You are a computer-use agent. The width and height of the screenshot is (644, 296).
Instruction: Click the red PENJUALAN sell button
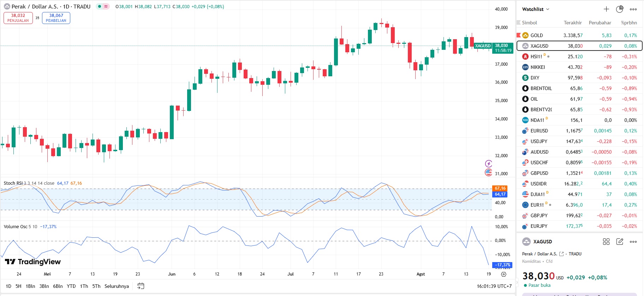pyautogui.click(x=18, y=18)
